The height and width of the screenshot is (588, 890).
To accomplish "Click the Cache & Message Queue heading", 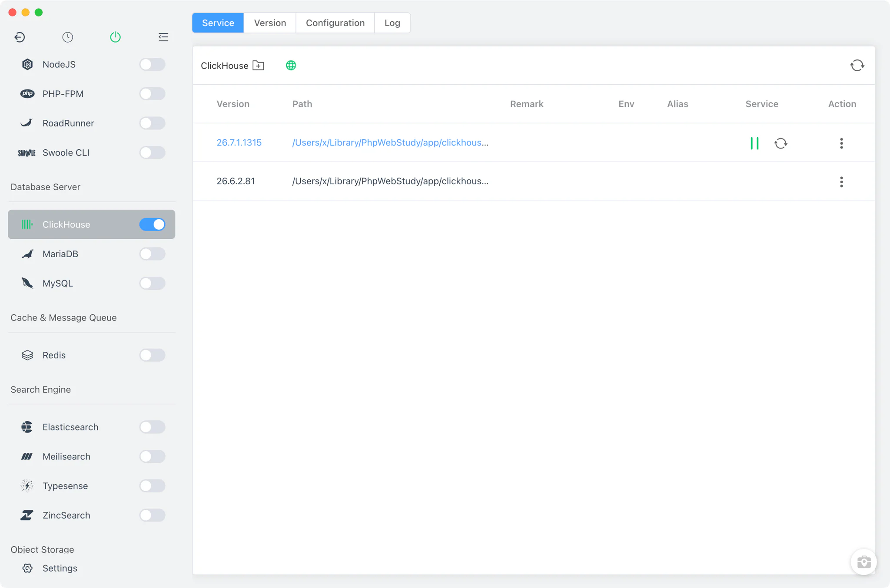I will tap(63, 318).
